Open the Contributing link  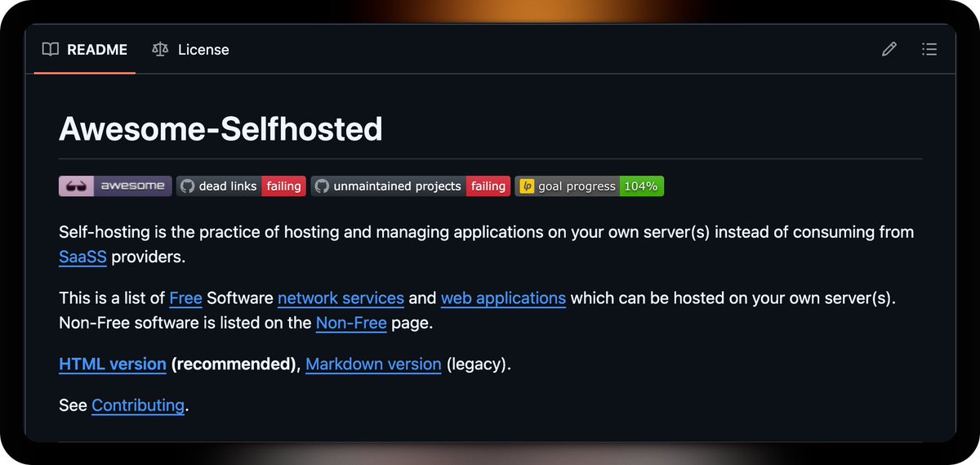(138, 405)
